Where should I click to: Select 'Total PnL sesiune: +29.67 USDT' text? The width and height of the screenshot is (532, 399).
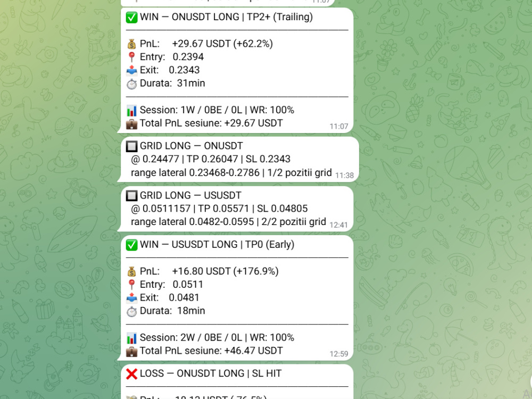point(211,123)
